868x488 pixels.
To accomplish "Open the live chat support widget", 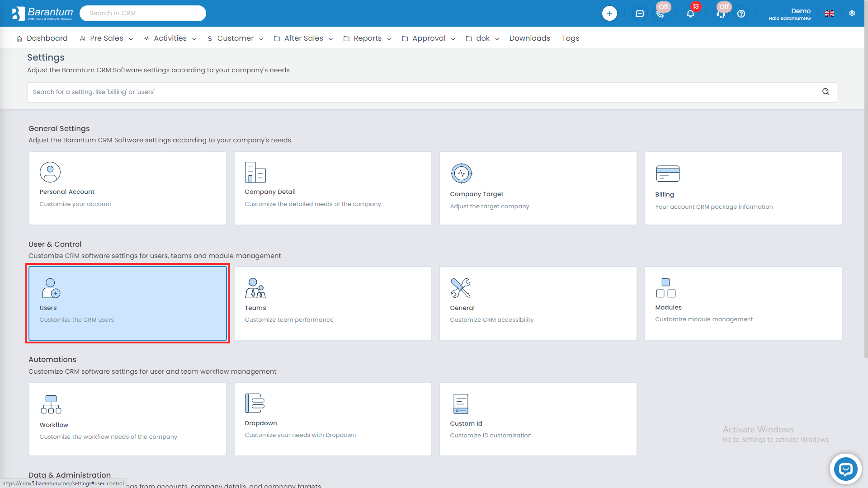I will [x=845, y=469].
